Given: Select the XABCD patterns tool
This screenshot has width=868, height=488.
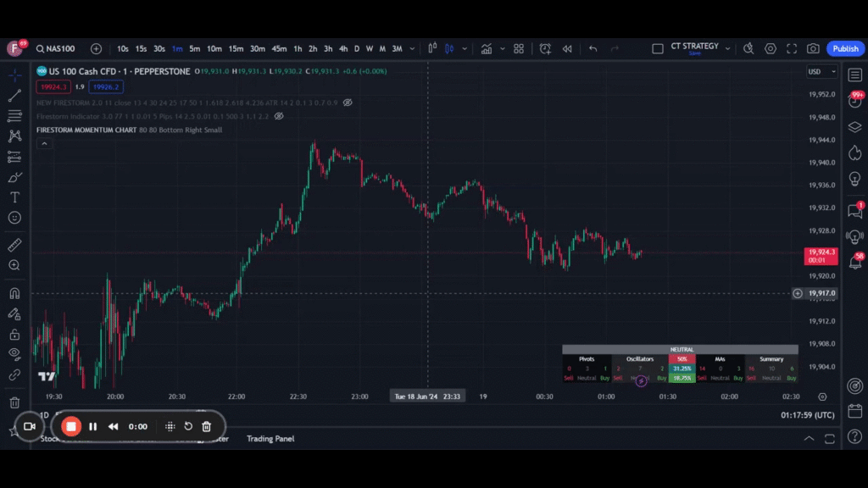Looking at the screenshot, I should [15, 136].
